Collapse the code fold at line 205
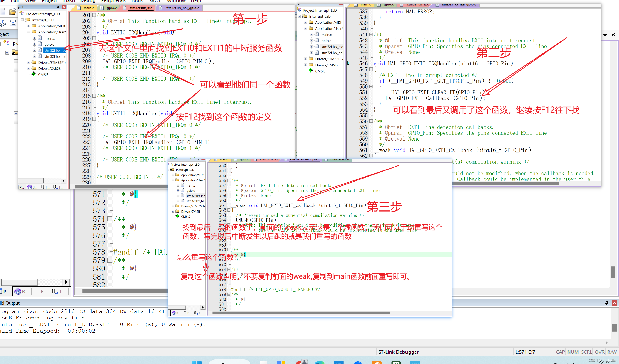The image size is (619, 364). coord(94,38)
